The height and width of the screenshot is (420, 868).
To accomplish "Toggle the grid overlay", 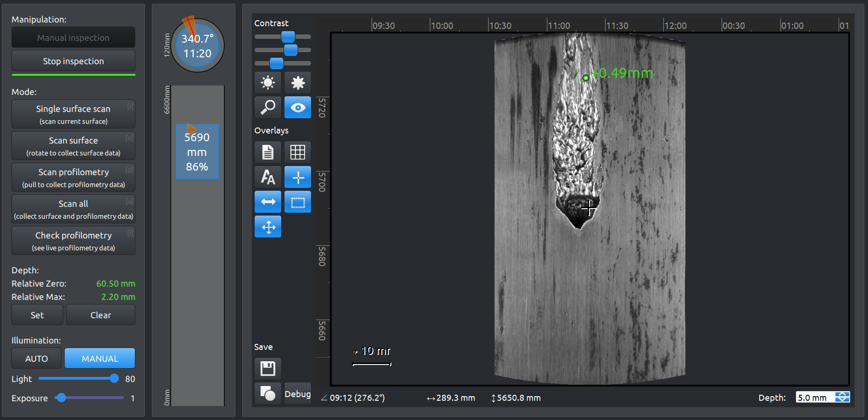I will click(x=298, y=152).
